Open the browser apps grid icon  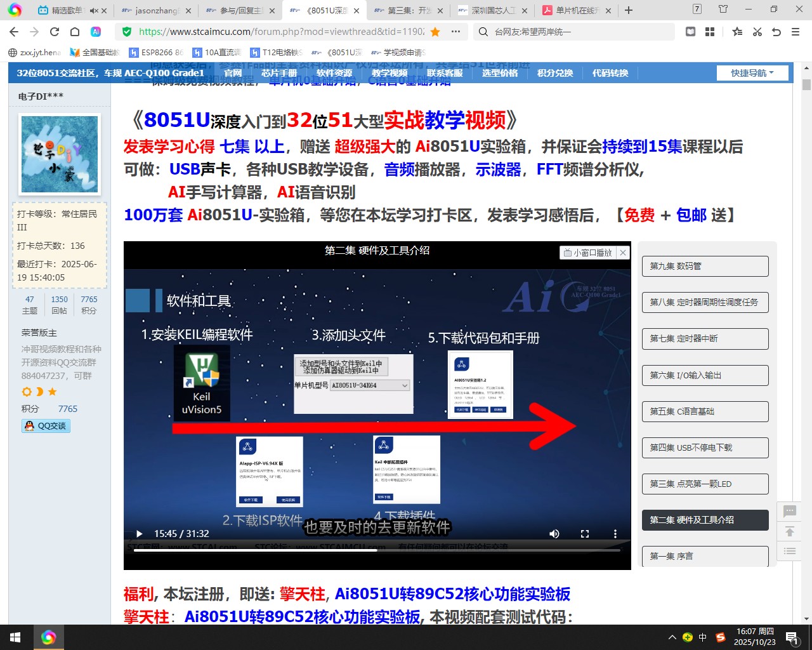[709, 32]
